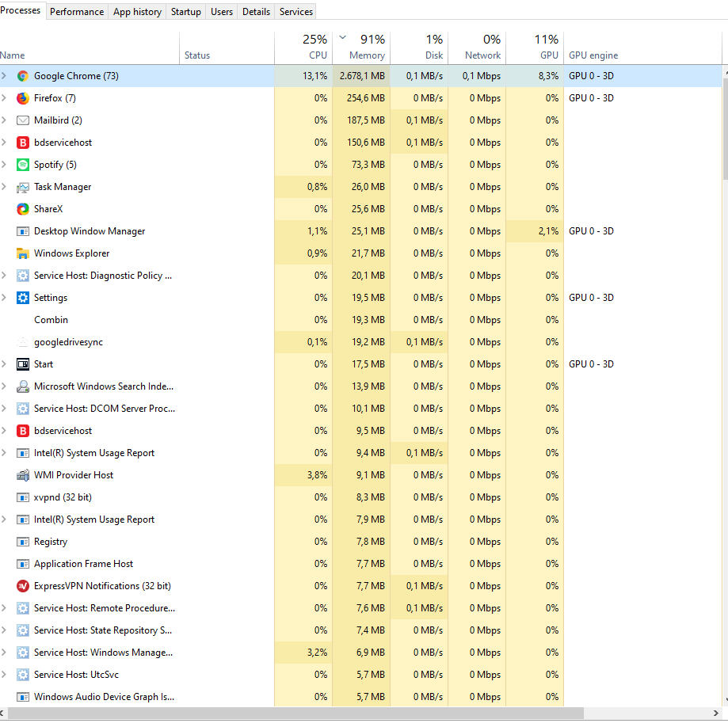This screenshot has height=727, width=728.
Task: Sort processes by CPU column
Action: pos(303,48)
